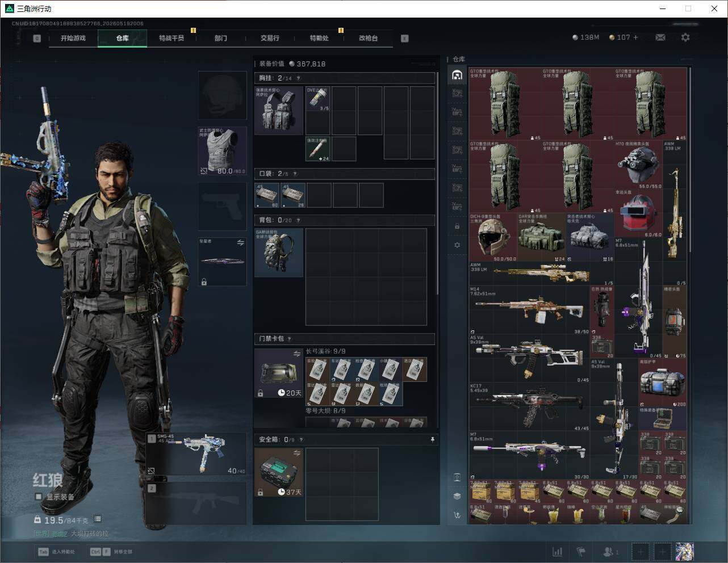728x563 pixels.
Task: Click the stacked layers icon beside warehouse
Action: pyautogui.click(x=457, y=496)
